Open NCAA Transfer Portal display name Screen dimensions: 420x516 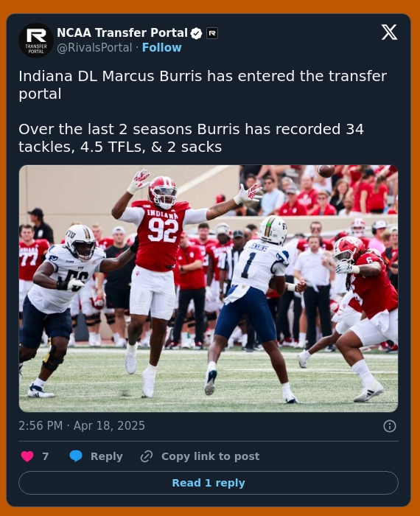122,33
